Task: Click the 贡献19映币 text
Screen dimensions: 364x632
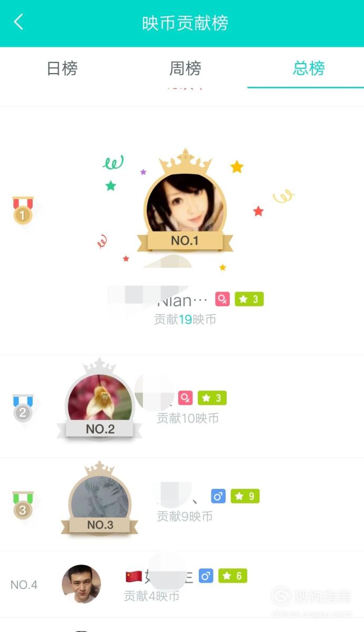Action: [x=185, y=319]
